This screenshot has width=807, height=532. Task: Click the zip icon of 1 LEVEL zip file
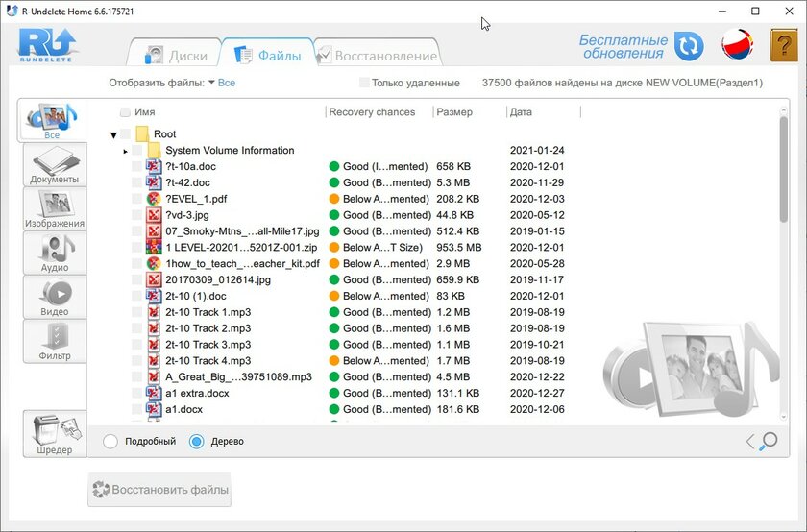154,248
